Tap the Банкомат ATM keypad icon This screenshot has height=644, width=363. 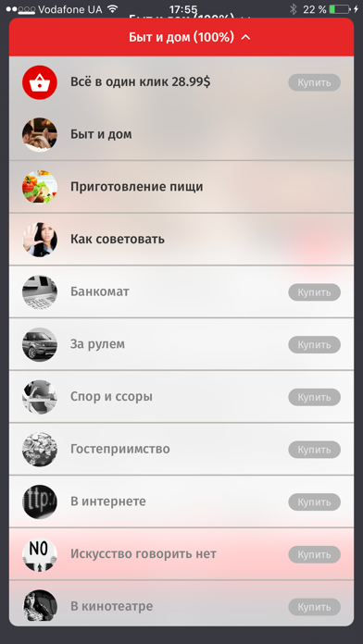tap(40, 292)
